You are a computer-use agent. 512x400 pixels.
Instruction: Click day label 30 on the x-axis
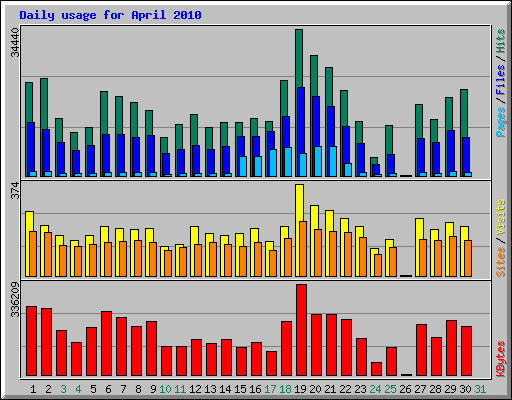465,389
